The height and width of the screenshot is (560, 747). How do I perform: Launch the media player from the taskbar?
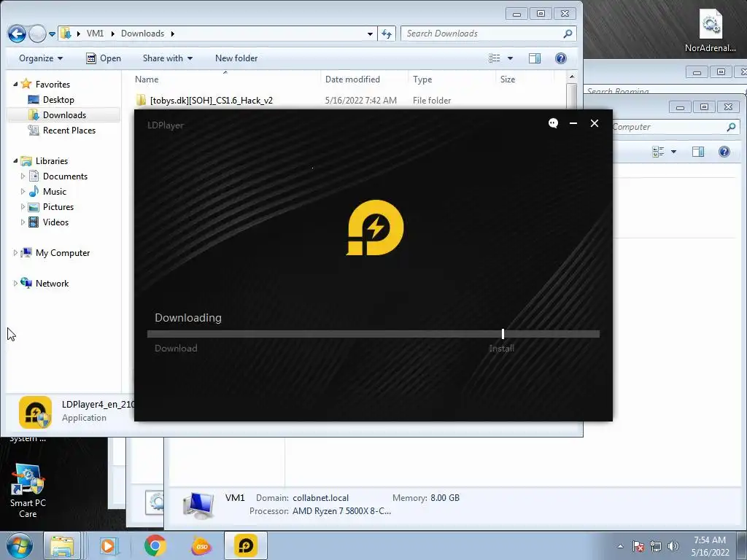click(x=109, y=545)
